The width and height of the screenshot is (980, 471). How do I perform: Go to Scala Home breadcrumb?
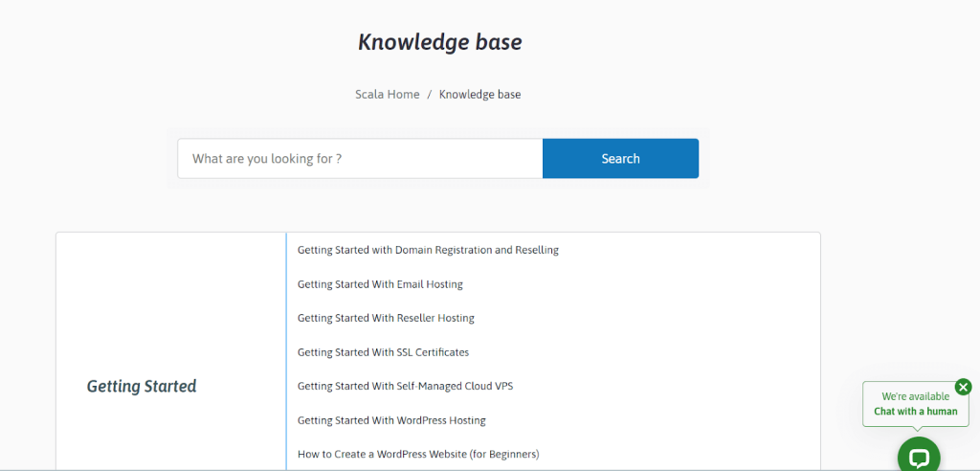[388, 95]
